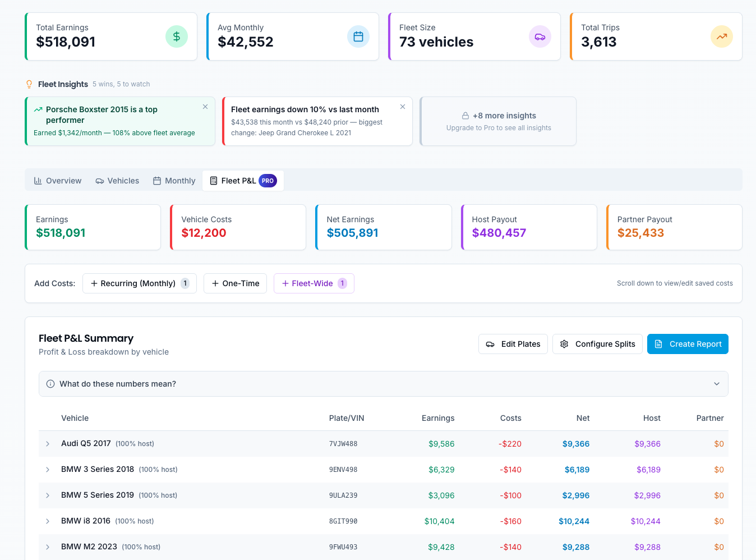Click the Partner column header
Screen dimensions: 756x560
[710, 418]
